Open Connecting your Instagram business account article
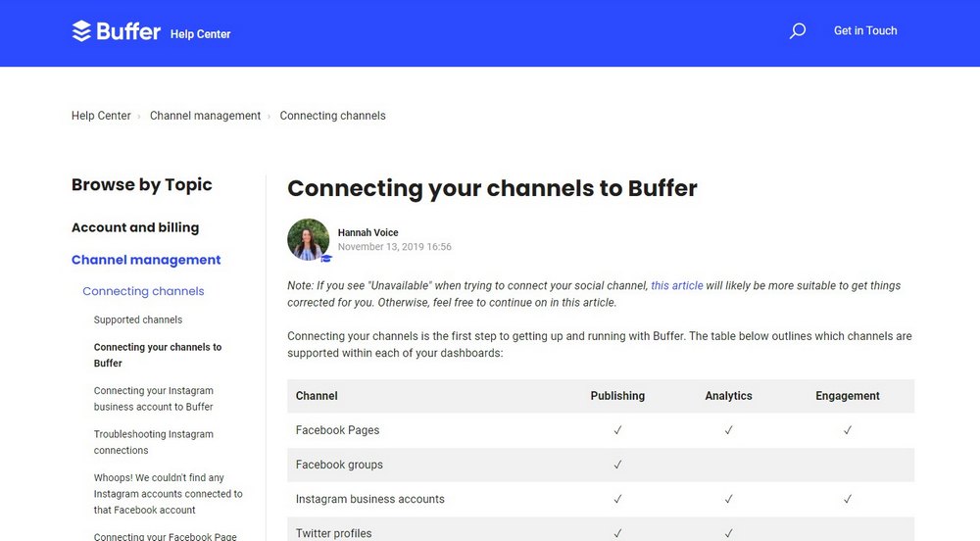The width and height of the screenshot is (980, 541). tap(154, 399)
